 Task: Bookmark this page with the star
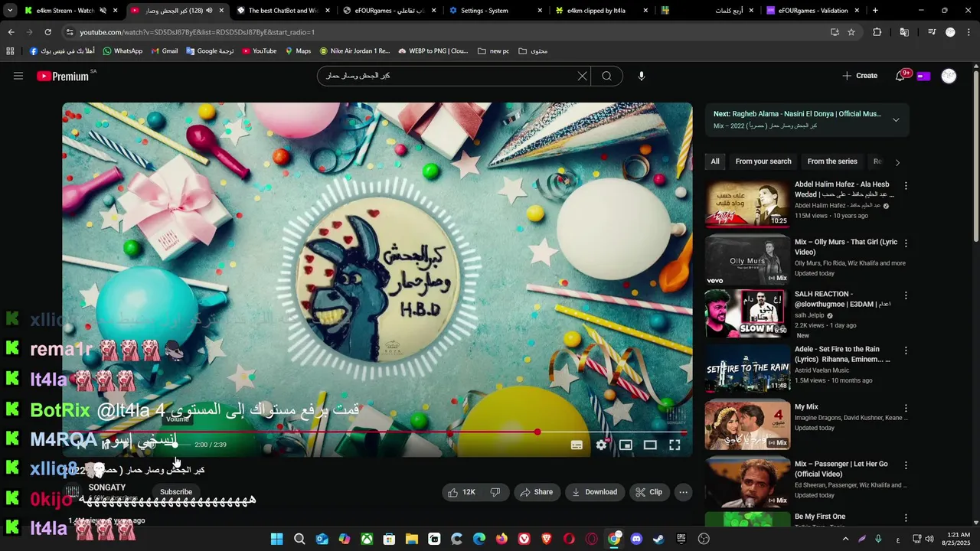pos(851,32)
